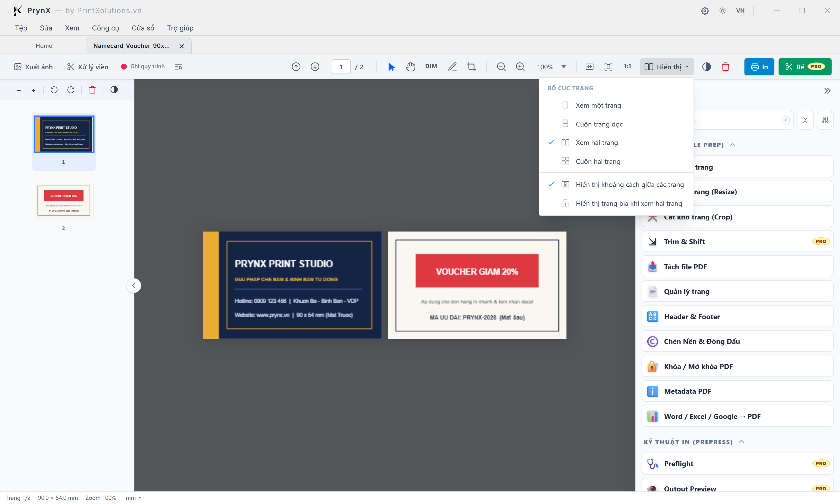Collapse thumbnail sidebar with round arrow button
840x504 pixels.
coord(134,286)
